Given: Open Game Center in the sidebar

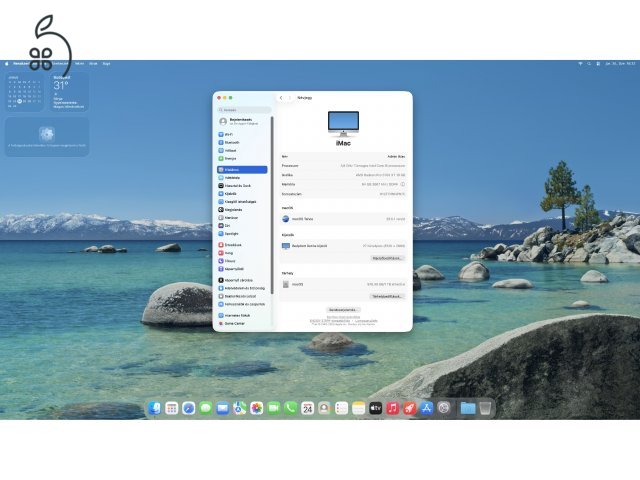Looking at the screenshot, I should point(242,323).
